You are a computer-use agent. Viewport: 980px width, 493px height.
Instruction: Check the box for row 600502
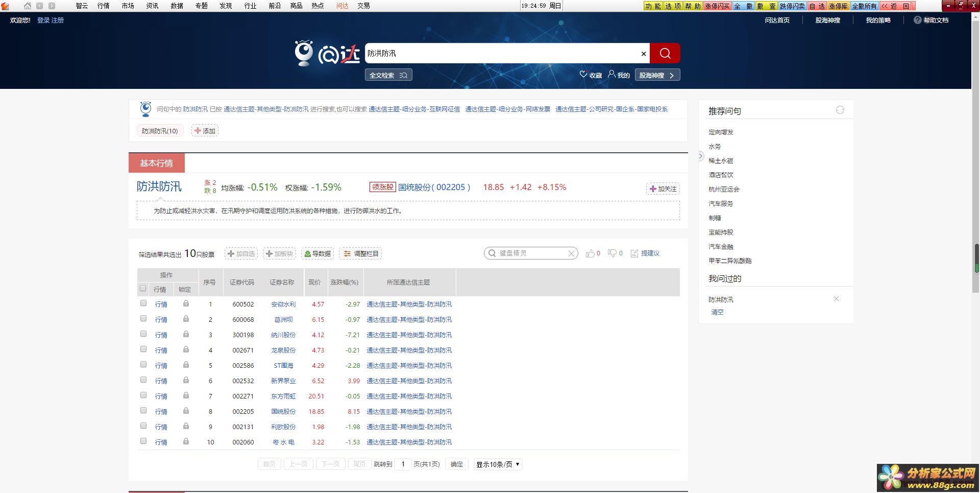coord(143,303)
